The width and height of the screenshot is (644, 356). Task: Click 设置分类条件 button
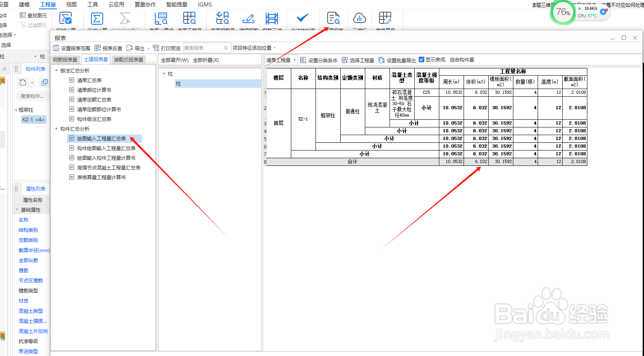[x=319, y=60]
